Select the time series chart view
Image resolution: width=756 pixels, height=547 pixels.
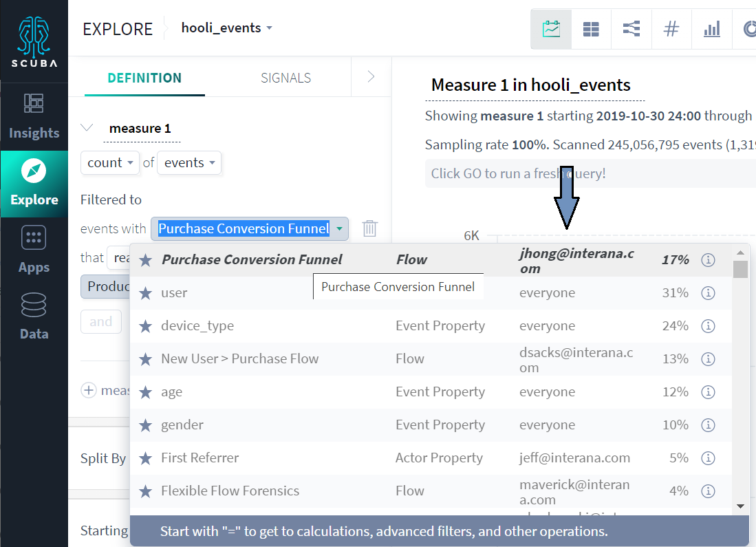tap(551, 29)
